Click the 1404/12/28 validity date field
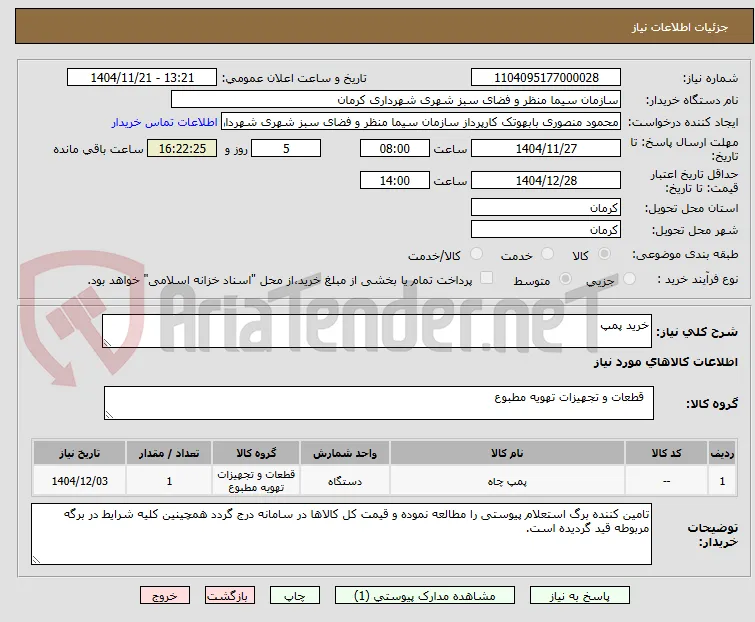The width and height of the screenshot is (755, 622). [546, 181]
